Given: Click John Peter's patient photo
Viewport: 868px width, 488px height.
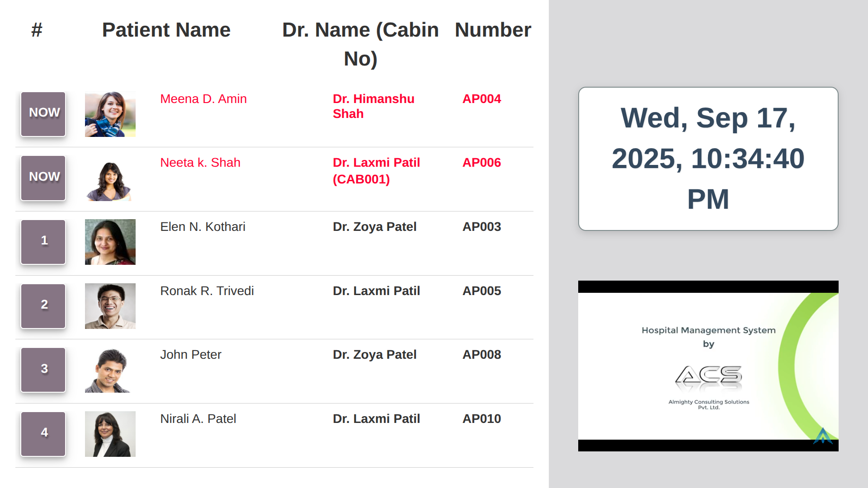Looking at the screenshot, I should [x=110, y=370].
